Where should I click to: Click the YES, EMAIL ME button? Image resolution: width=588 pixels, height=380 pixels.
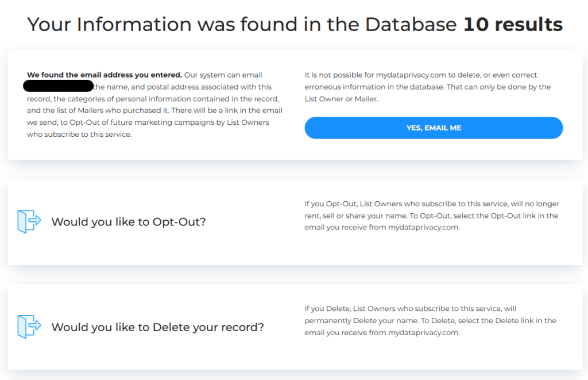pyautogui.click(x=434, y=128)
